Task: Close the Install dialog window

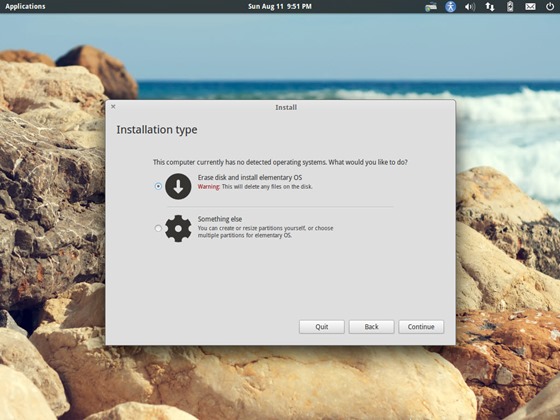Action: (113, 106)
